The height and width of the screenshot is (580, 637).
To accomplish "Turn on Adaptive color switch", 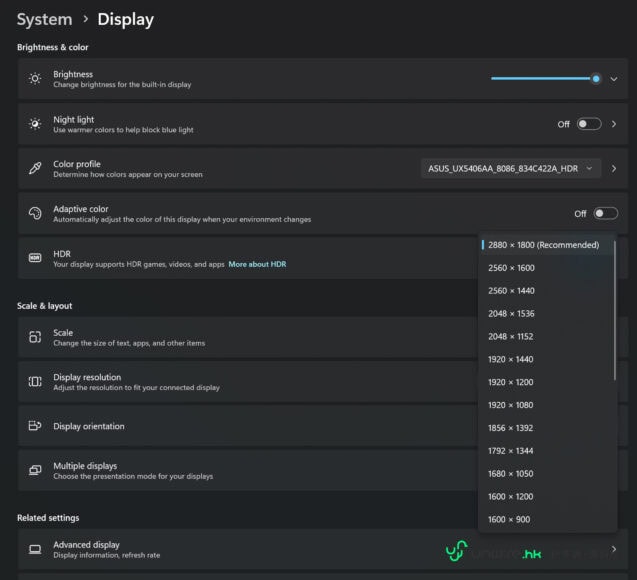I will click(606, 214).
